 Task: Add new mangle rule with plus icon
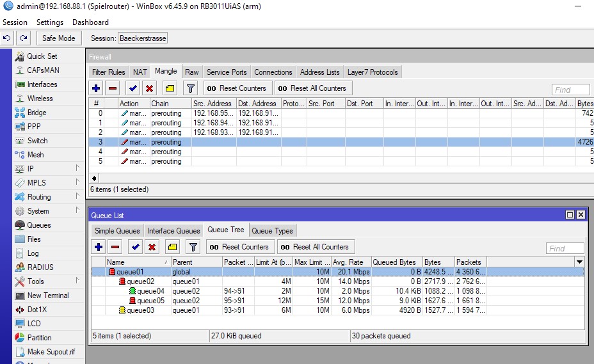click(x=96, y=88)
